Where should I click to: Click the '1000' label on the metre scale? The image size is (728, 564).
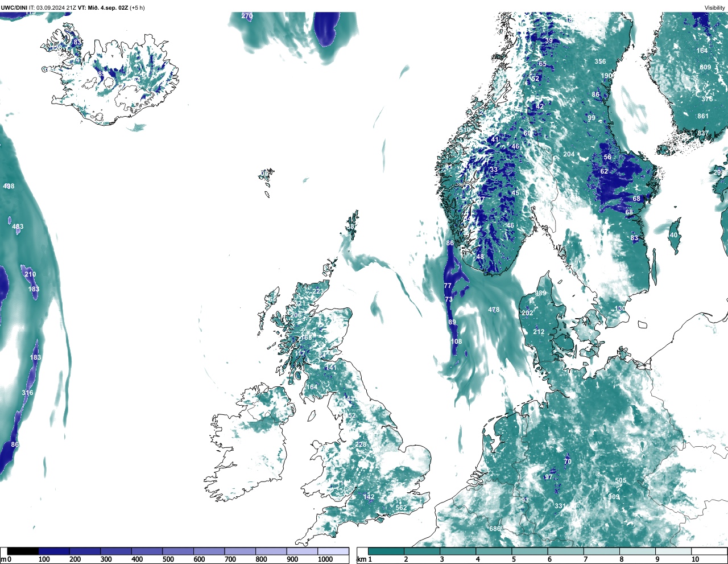click(x=325, y=559)
